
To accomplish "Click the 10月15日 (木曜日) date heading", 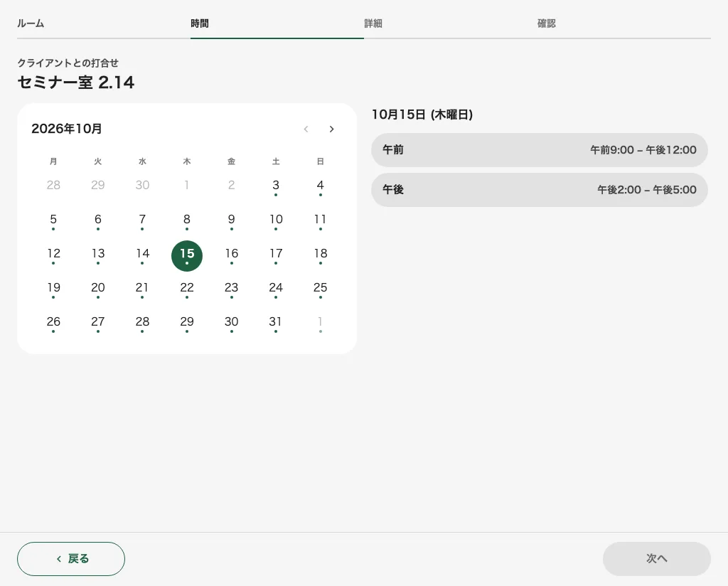I will coord(422,114).
